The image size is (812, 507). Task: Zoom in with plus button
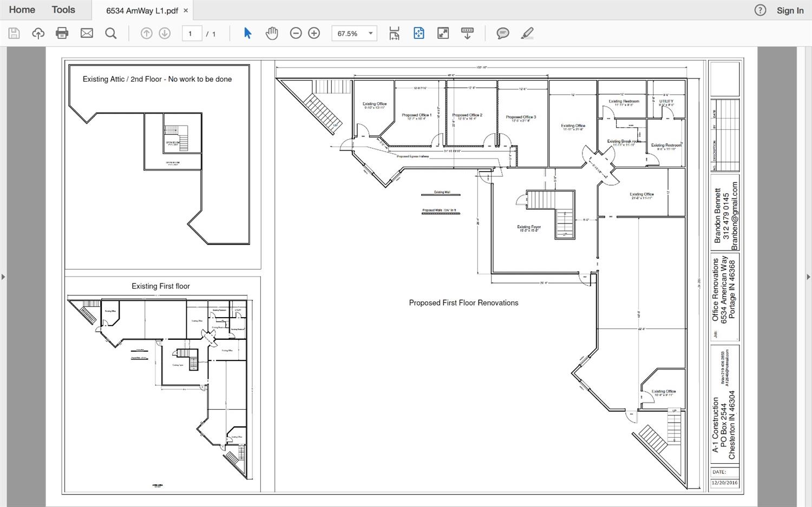(x=314, y=34)
